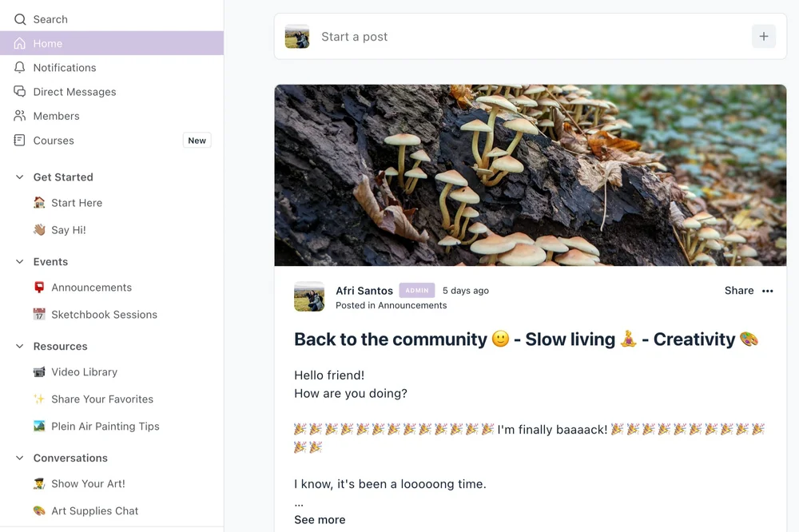Click the Say Hi waving hand icon
Viewport: 799px width, 532px height.
(x=39, y=230)
